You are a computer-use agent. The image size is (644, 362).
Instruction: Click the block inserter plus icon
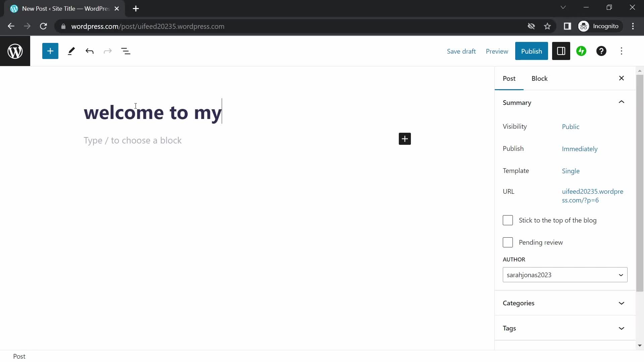click(50, 51)
